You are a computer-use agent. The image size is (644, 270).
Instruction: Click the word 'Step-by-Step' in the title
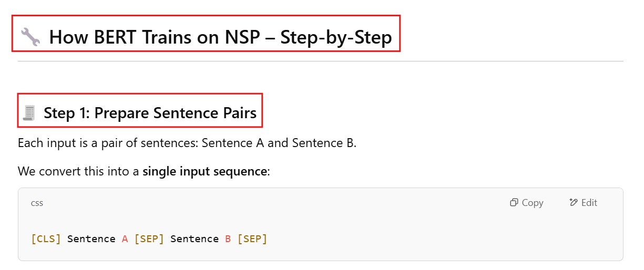336,37
